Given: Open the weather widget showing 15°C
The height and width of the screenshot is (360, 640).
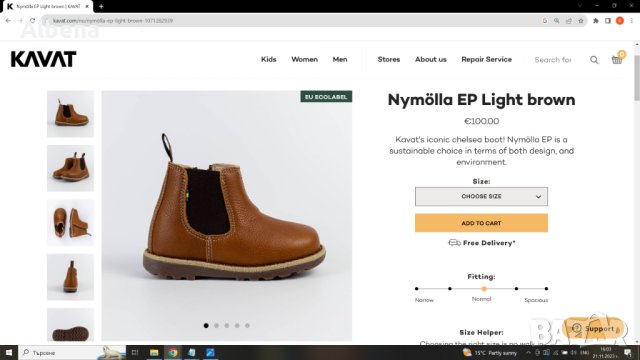Looking at the screenshot, I should coord(490,353).
